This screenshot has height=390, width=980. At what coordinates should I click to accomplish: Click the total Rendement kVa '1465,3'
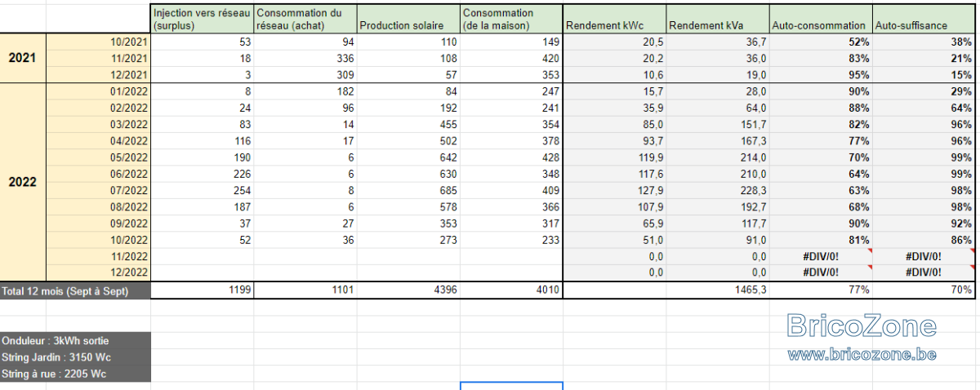pos(718,290)
